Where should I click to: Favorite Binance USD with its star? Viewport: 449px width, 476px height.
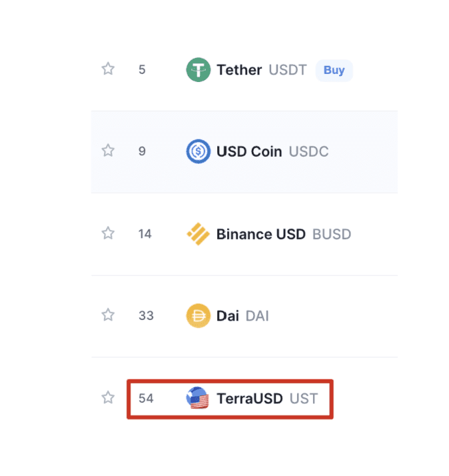[108, 233]
